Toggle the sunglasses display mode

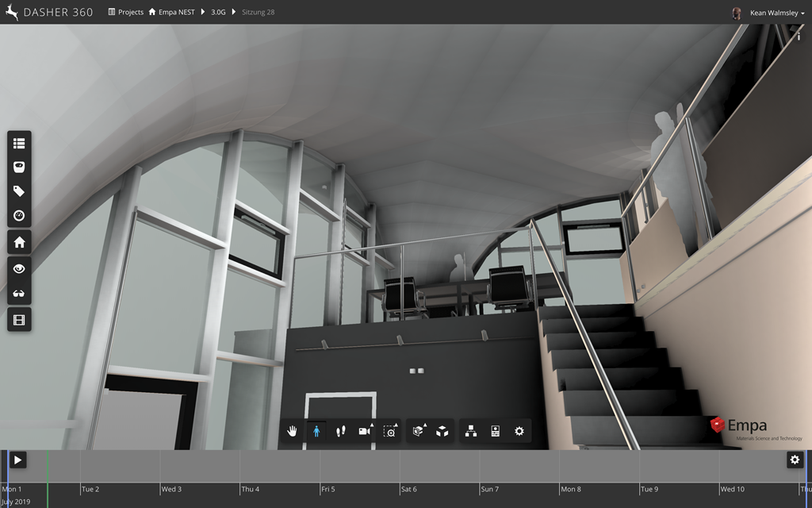19,294
